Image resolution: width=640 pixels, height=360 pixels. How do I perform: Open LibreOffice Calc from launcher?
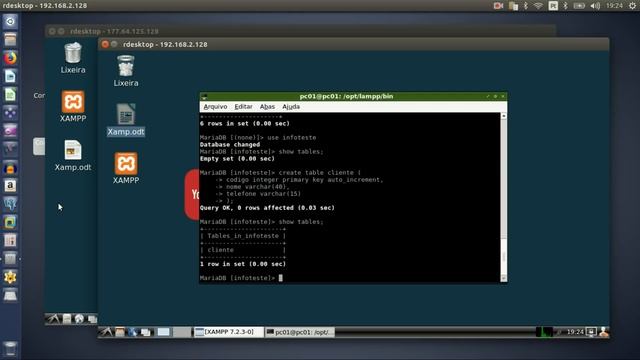pos(10,95)
